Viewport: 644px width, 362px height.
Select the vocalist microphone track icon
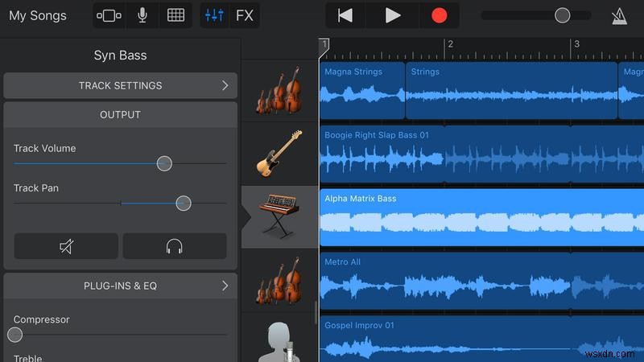click(x=279, y=341)
